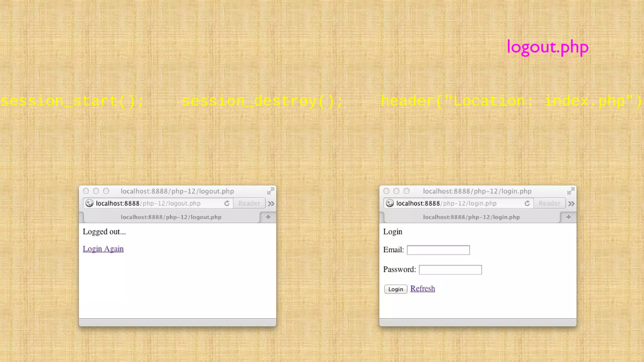Click the Refresh link
Viewport: 644px width, 362px height.
click(423, 288)
